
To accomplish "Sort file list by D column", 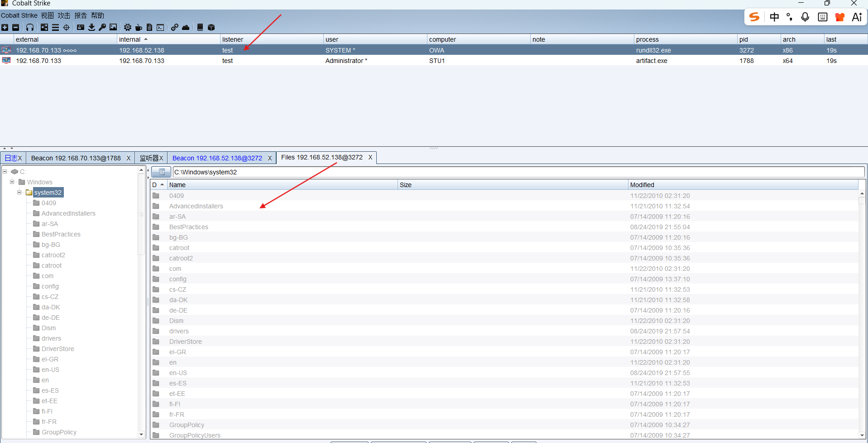I will pyautogui.click(x=158, y=185).
